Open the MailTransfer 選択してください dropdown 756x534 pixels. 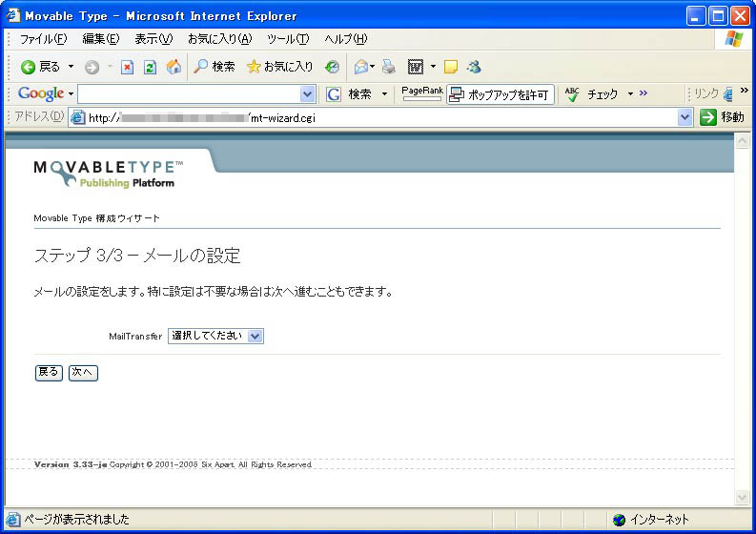[215, 336]
